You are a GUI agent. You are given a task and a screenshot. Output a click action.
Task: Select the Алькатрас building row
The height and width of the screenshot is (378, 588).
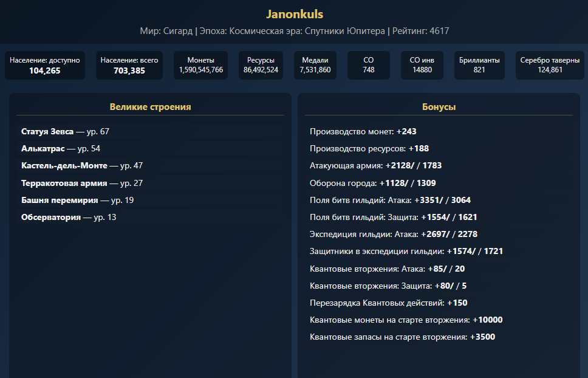(x=151, y=148)
